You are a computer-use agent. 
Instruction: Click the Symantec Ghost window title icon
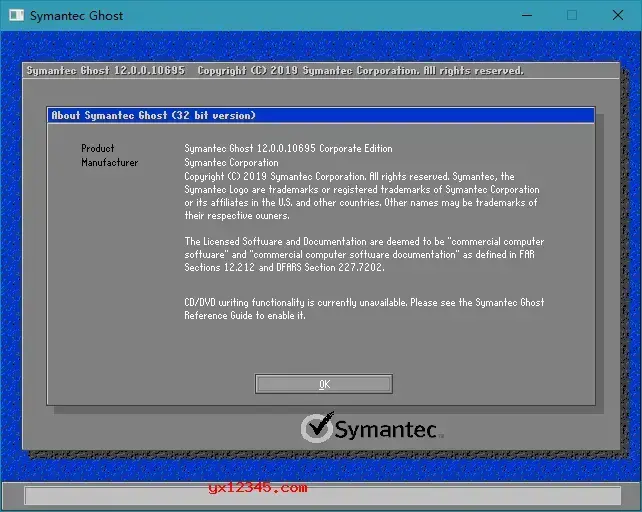click(x=16, y=15)
